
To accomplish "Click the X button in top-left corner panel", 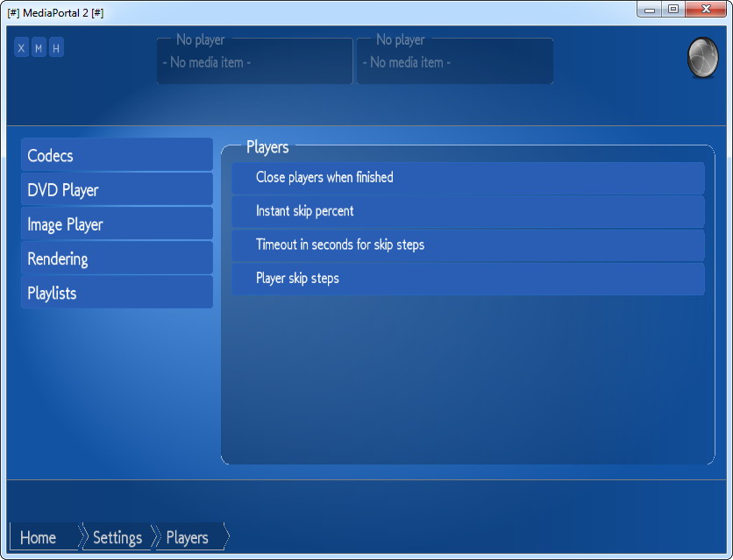I will pos(21,47).
